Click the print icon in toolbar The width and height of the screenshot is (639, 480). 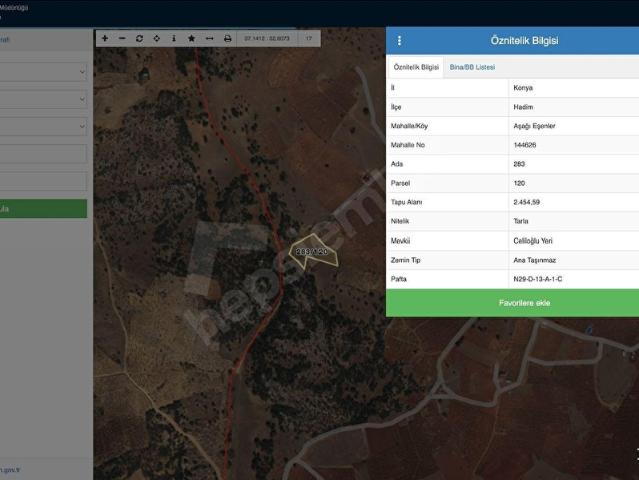[227, 38]
